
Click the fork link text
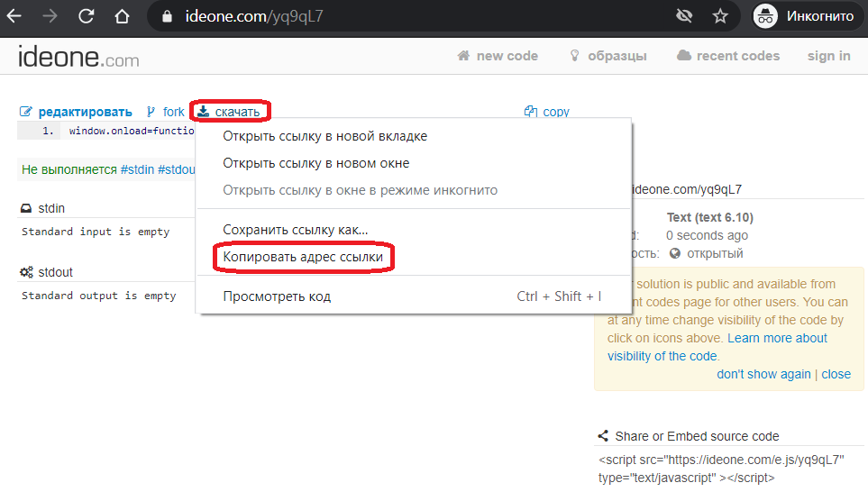pos(173,112)
